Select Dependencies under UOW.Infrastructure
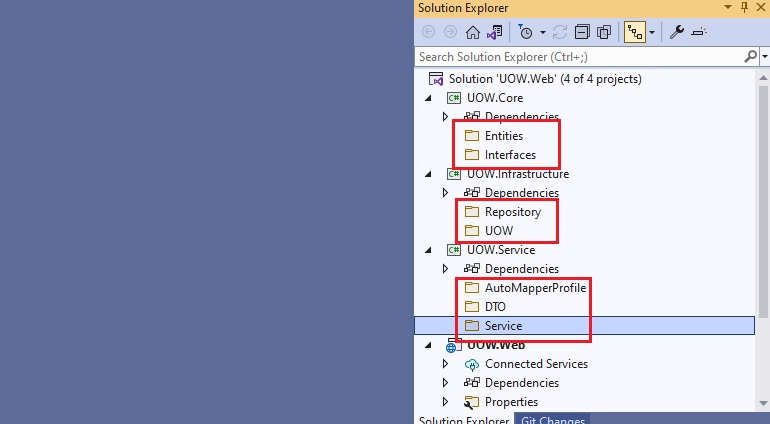 click(522, 193)
